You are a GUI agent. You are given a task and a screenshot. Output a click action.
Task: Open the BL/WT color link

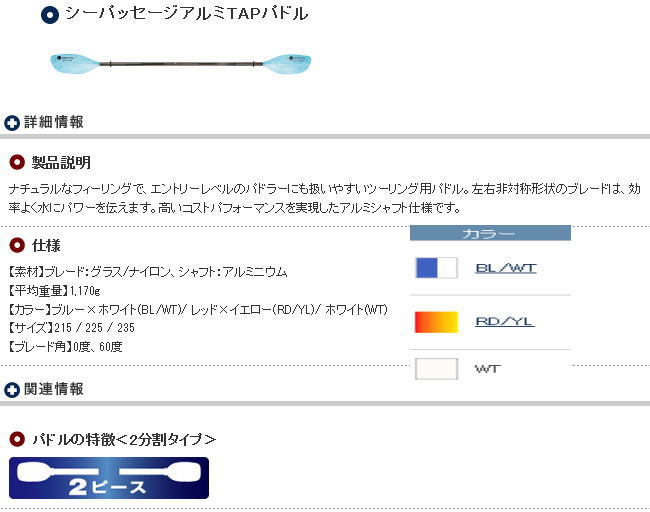coord(506,268)
